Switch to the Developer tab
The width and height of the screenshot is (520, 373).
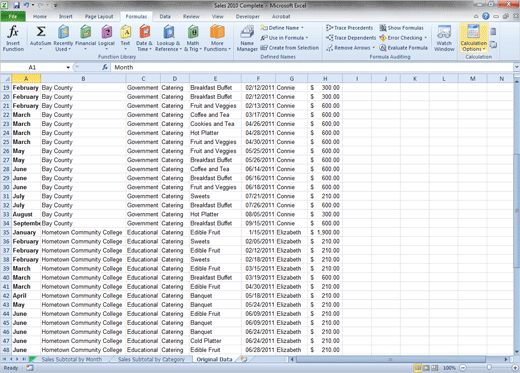point(248,16)
